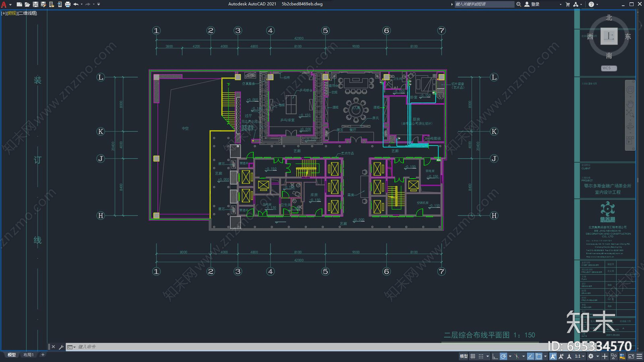This screenshot has height=362, width=644.
Task: Click the search magnifier icon
Action: [519, 4]
